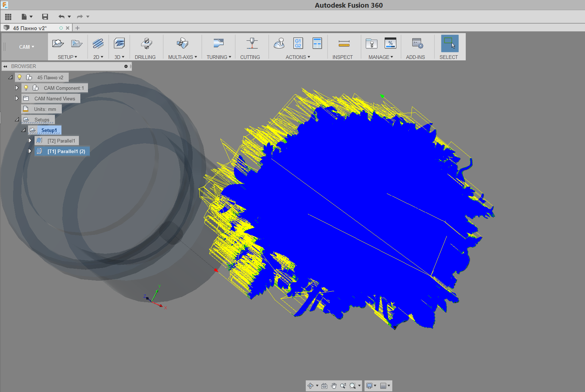Open the Data Panel grid icon

pos(8,17)
